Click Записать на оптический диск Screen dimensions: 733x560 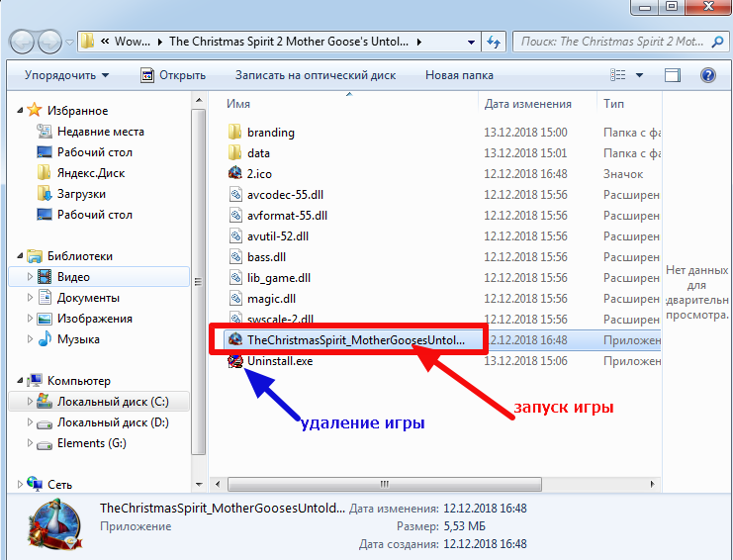coord(316,75)
